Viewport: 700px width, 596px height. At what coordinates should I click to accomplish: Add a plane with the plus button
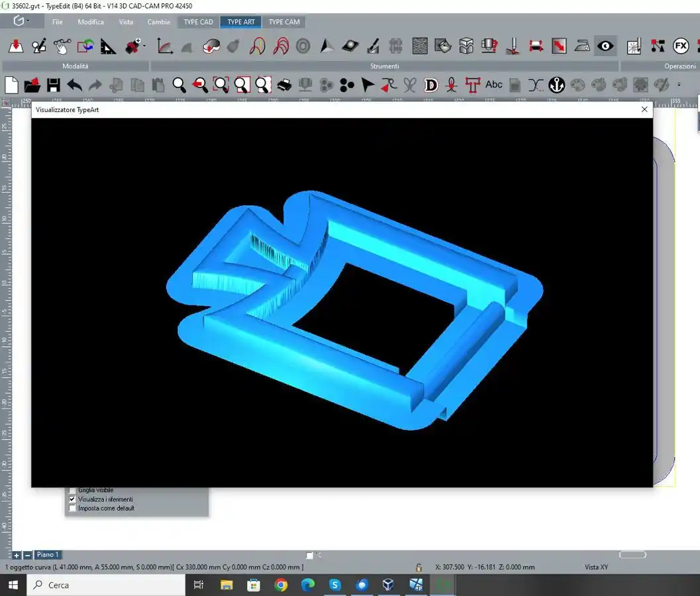(17, 556)
